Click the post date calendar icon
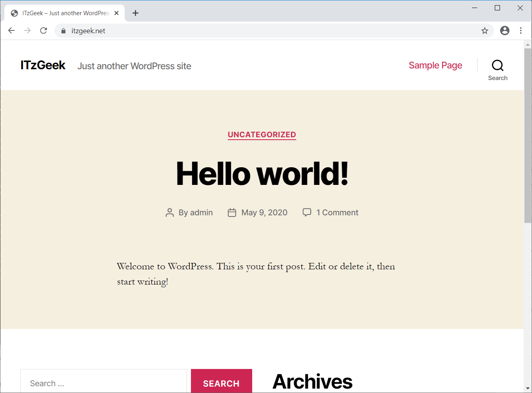This screenshot has width=532, height=393. (232, 213)
